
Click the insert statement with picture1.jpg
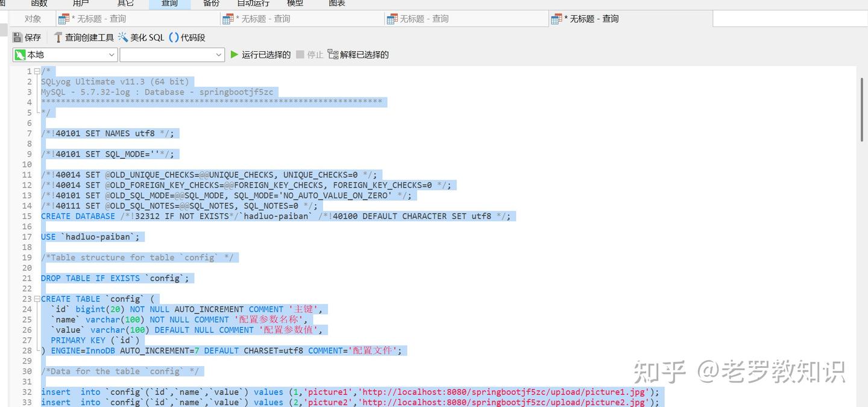350,392
